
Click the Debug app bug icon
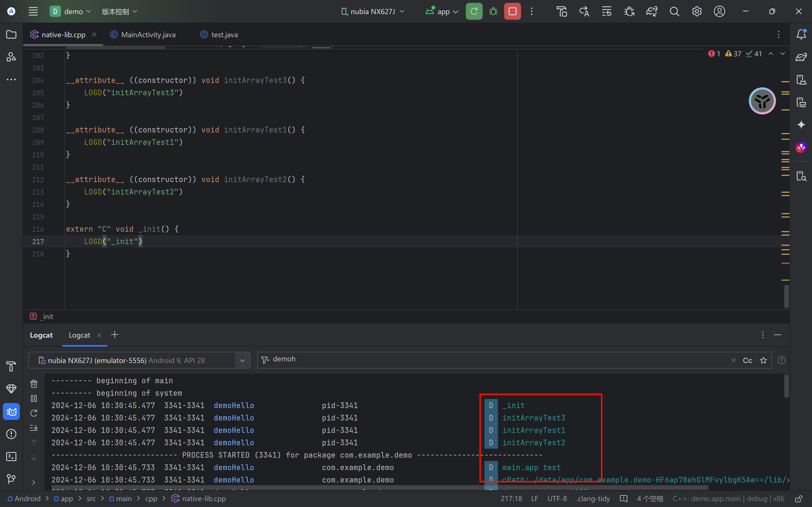(x=493, y=11)
